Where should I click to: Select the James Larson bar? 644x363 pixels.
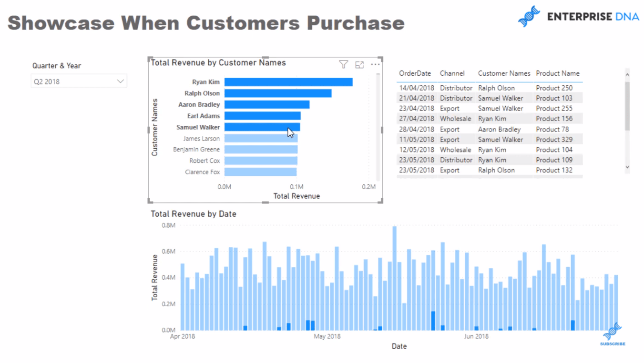pyautogui.click(x=261, y=139)
